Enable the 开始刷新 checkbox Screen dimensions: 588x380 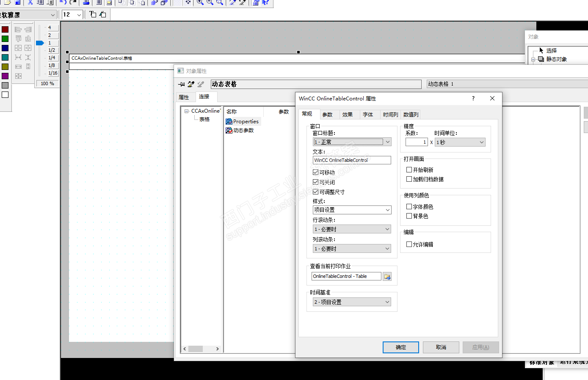[409, 170]
